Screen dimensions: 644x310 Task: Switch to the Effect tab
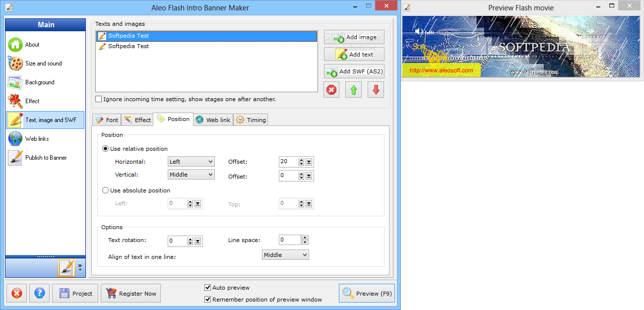(137, 120)
